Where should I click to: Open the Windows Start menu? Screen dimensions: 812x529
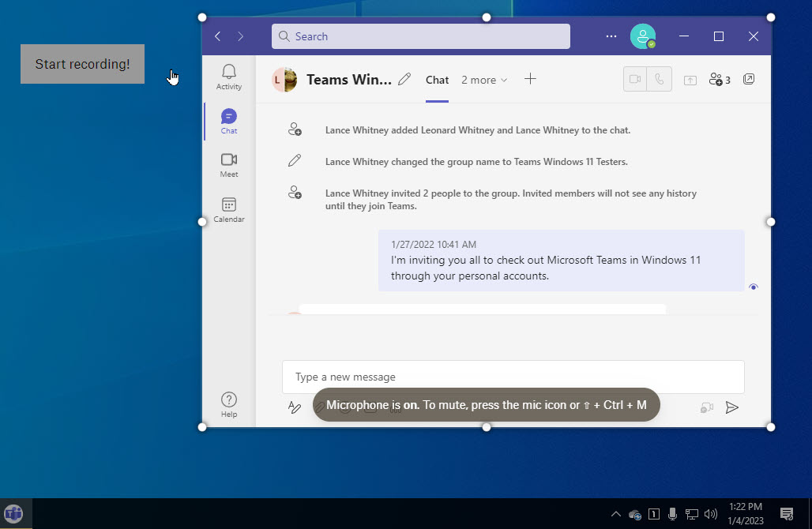[13, 512]
